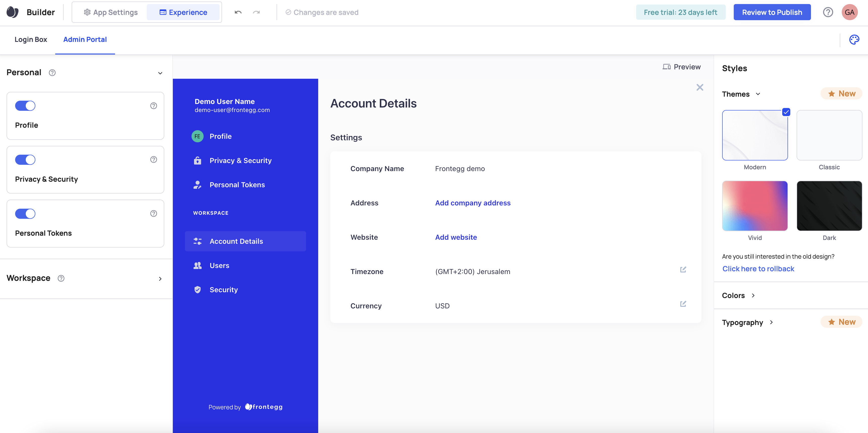
Task: Turn off the Personal Tokens toggle
Action: coord(25,214)
